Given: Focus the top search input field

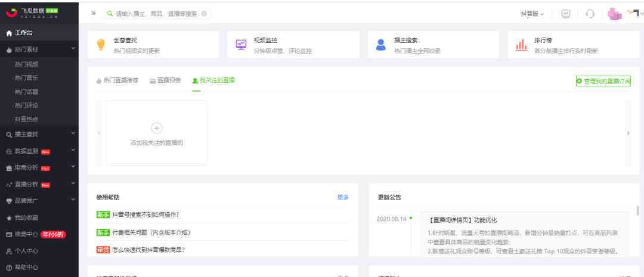Looking at the screenshot, I should [x=157, y=14].
